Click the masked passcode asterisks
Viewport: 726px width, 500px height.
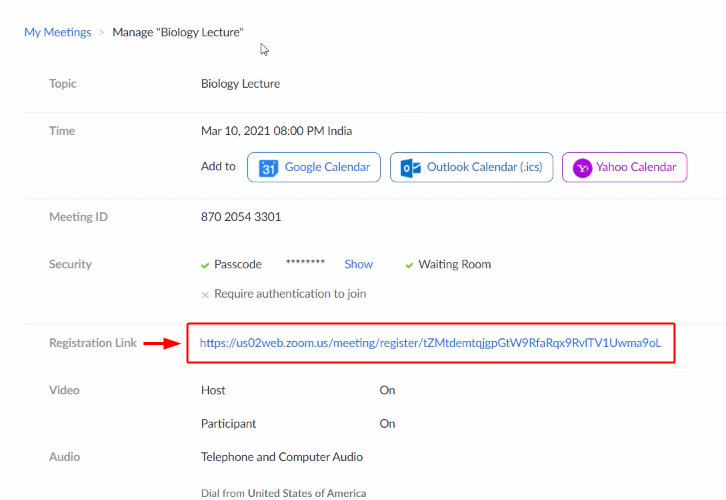(x=305, y=264)
